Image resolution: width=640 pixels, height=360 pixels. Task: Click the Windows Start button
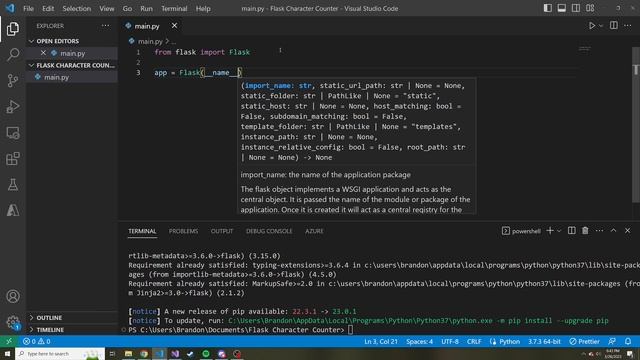coord(7,353)
